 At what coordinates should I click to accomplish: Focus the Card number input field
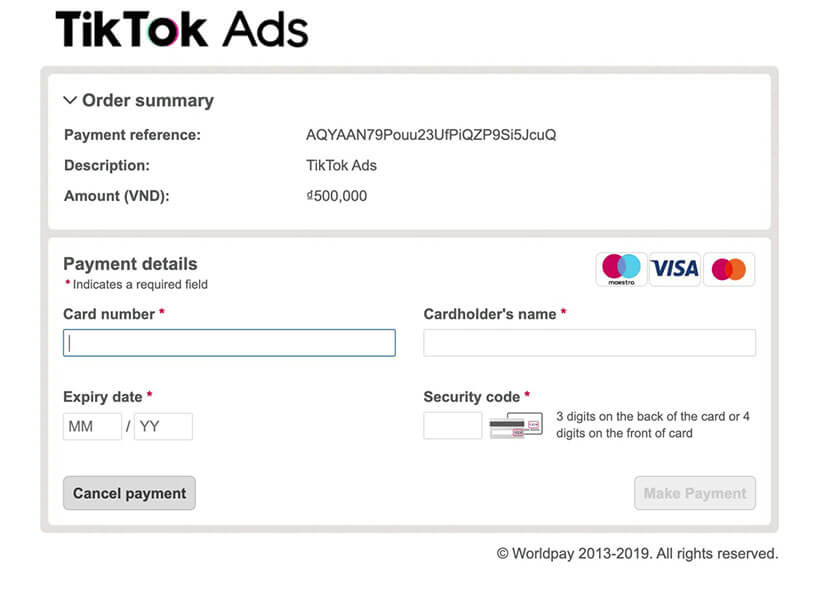229,343
